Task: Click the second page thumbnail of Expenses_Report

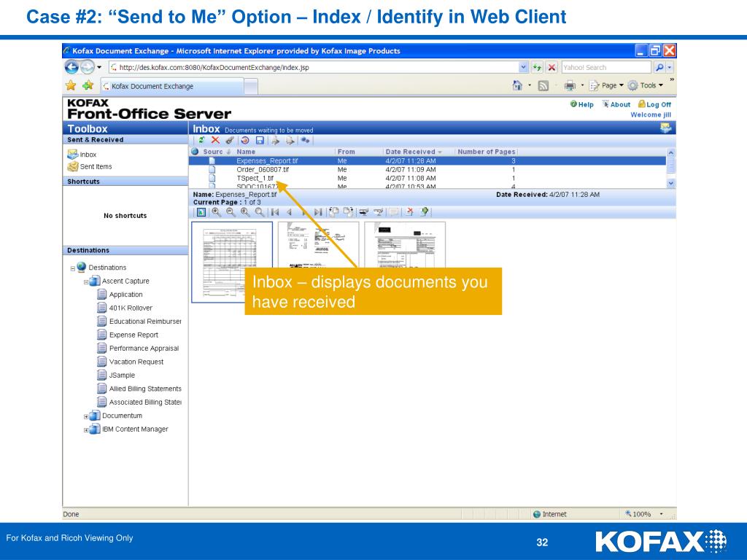Action: [x=318, y=245]
